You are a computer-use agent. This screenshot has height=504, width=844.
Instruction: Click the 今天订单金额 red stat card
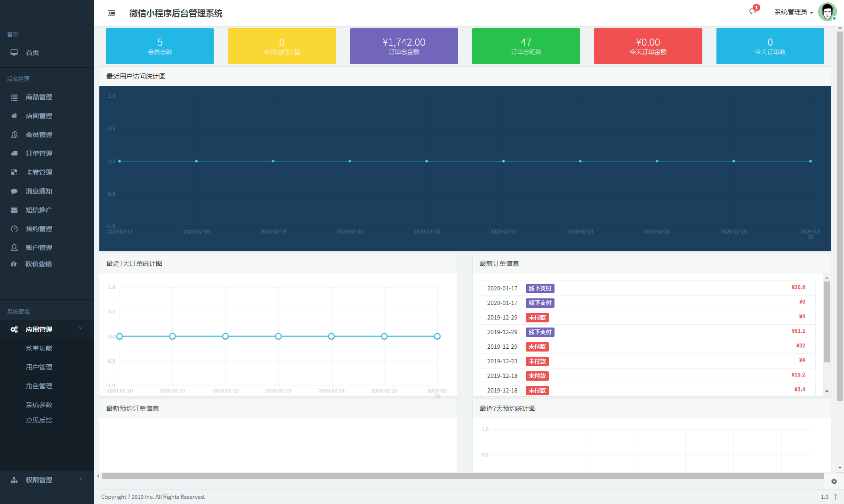pyautogui.click(x=648, y=46)
